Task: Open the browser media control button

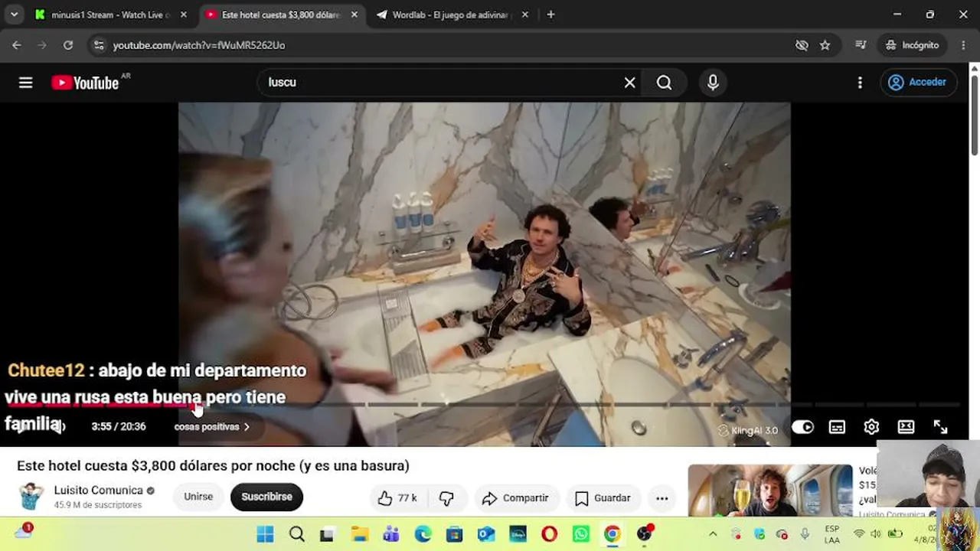Action: 861,45
